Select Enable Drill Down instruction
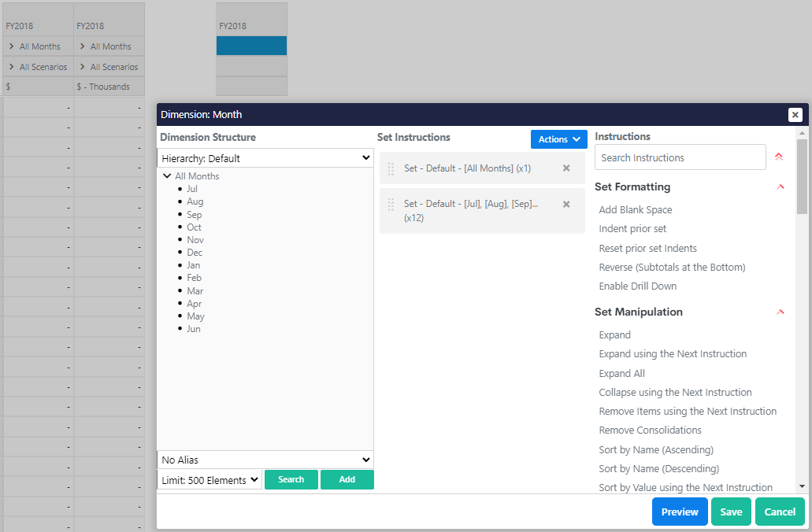 637,286
